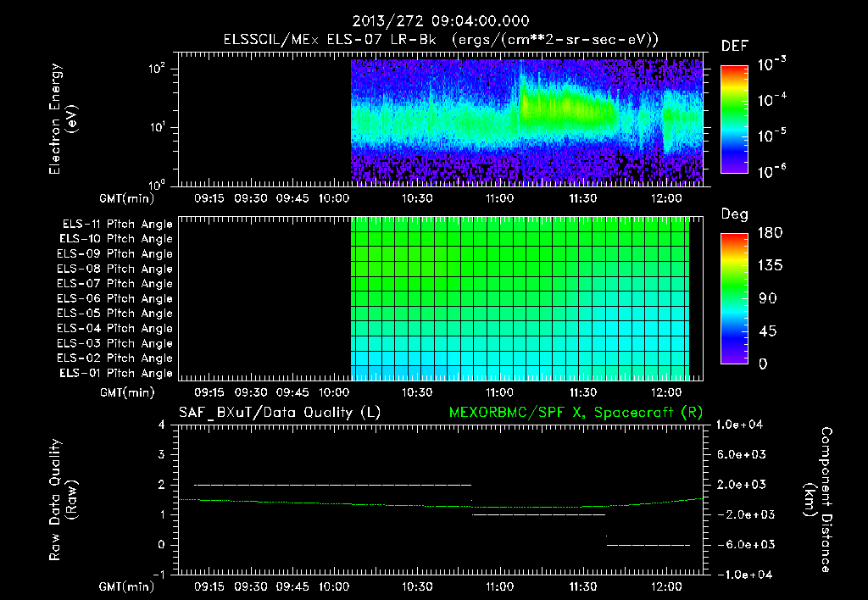Select the ELS-01 Pitch Angle label
The height and width of the screenshot is (600, 868).
[x=116, y=373]
